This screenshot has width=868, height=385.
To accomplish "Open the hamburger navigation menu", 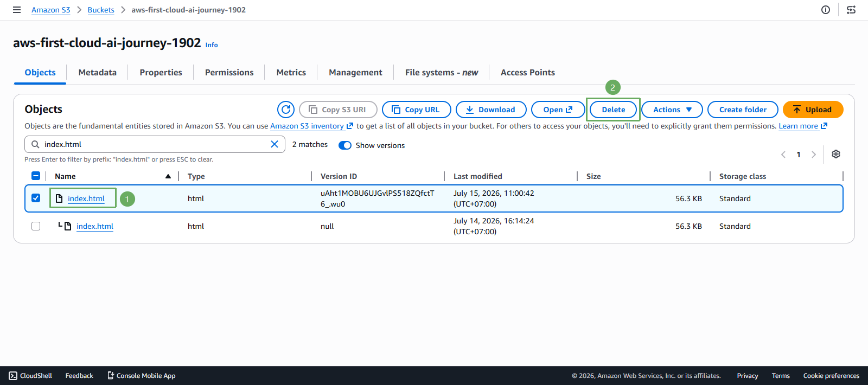I will point(17,10).
